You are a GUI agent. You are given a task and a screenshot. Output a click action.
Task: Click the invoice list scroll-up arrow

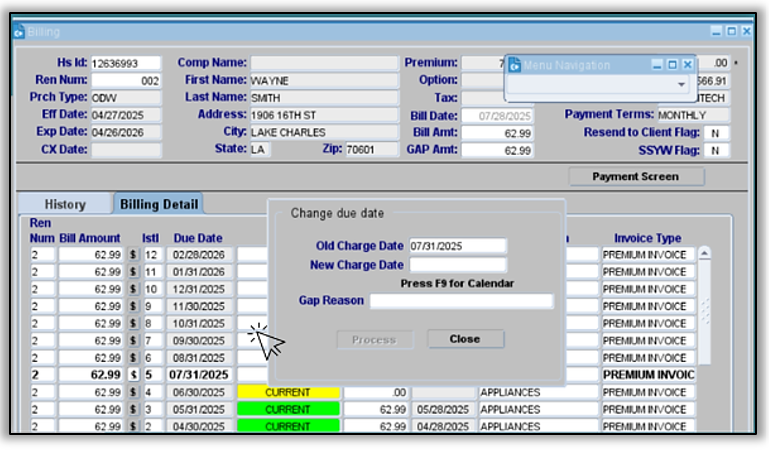click(704, 254)
